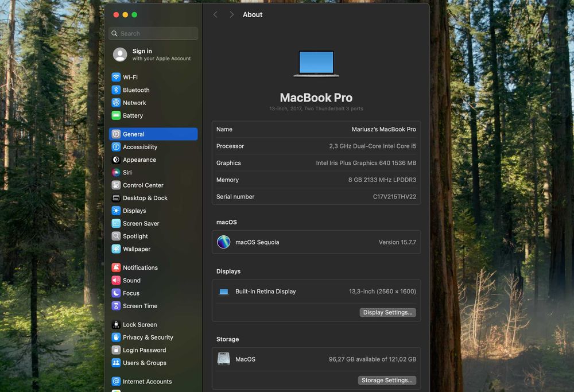
Task: Click the yellow minimize window button
Action: tap(125, 15)
